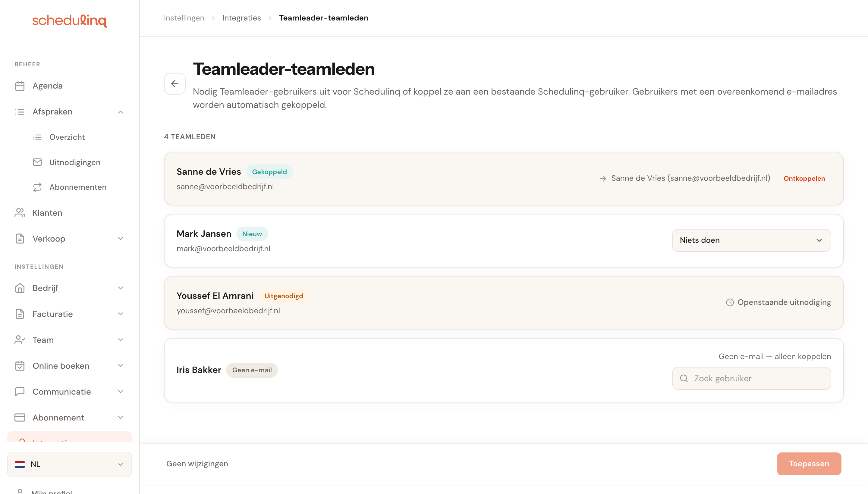Click the email mark@voorbeeldbedrijf.nl

[x=223, y=249]
